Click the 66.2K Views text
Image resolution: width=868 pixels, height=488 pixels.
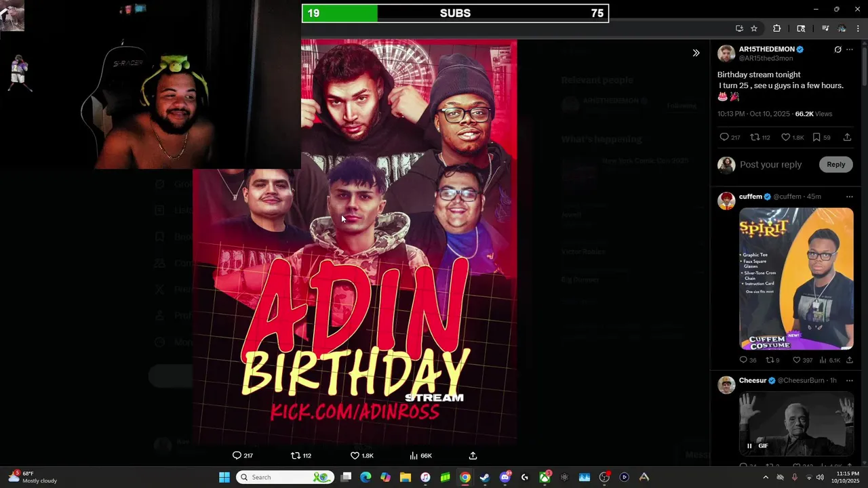coord(813,114)
